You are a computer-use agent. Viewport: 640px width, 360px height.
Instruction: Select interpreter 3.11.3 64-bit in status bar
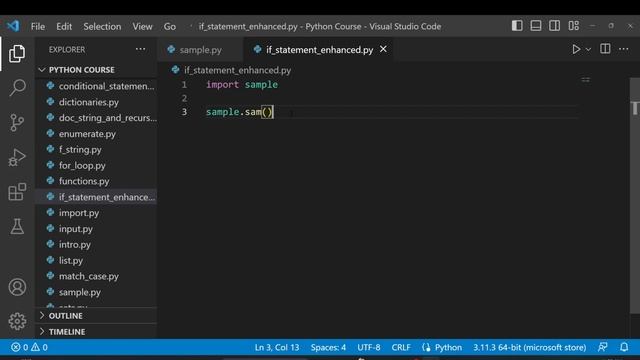pos(529,347)
